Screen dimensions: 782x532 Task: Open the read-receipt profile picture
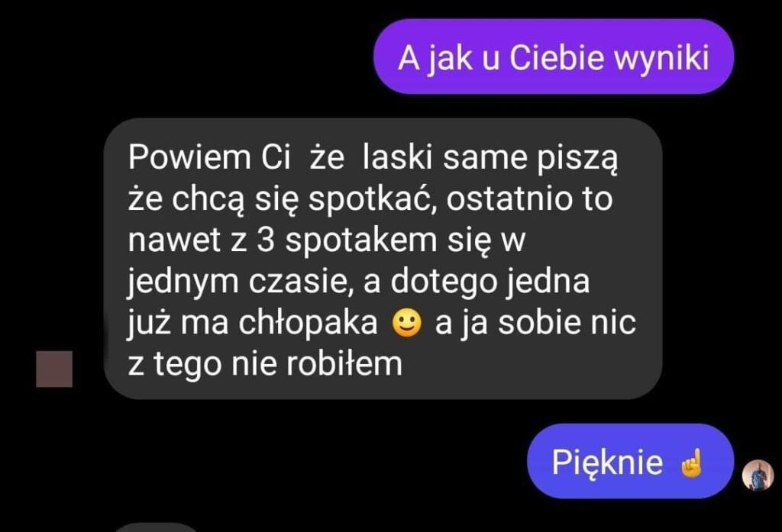758,476
